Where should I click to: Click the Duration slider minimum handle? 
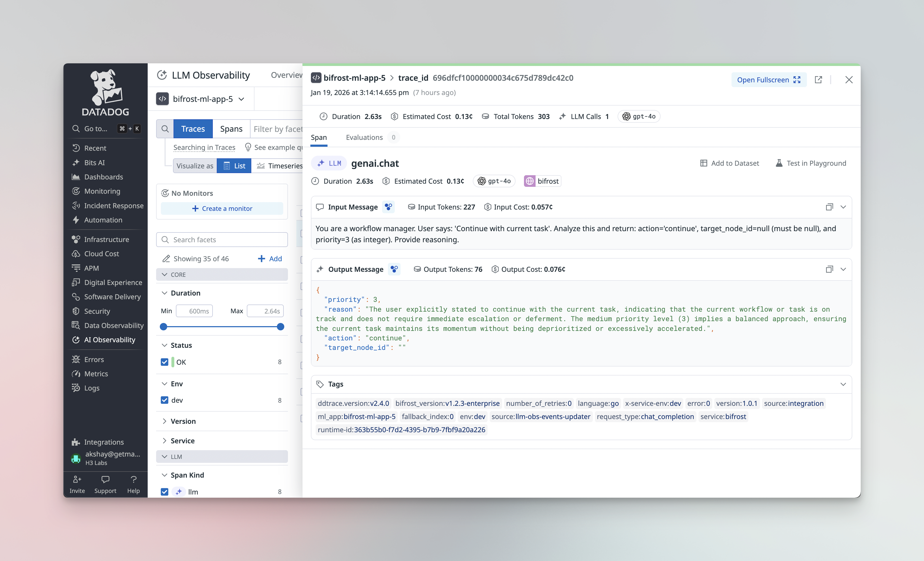coord(163,326)
